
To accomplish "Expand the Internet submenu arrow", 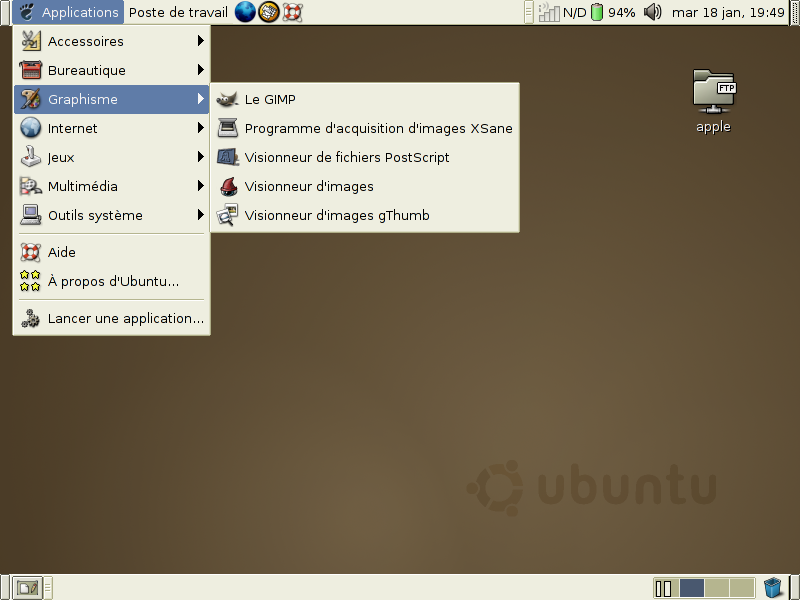I will tap(201, 128).
